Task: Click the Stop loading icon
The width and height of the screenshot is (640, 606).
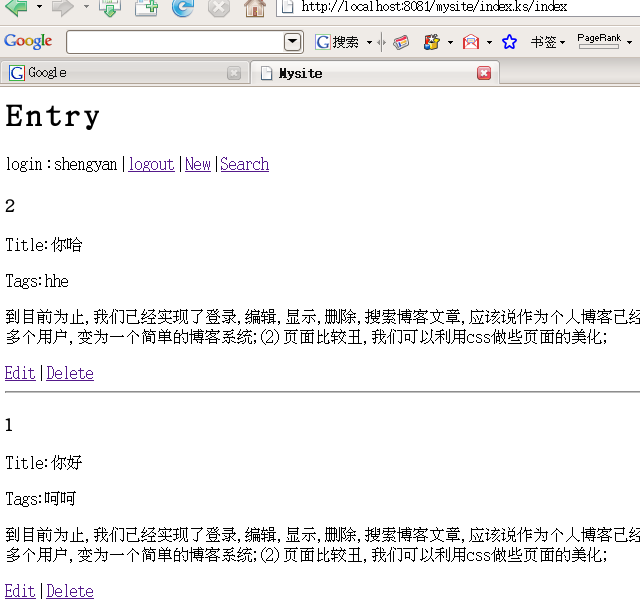Action: [218, 8]
